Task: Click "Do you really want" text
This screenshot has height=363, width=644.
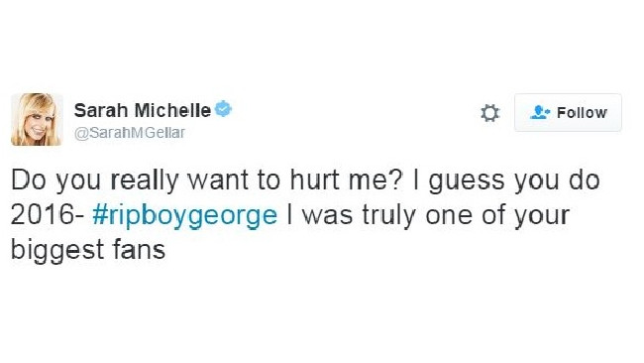Action: pos(130,181)
